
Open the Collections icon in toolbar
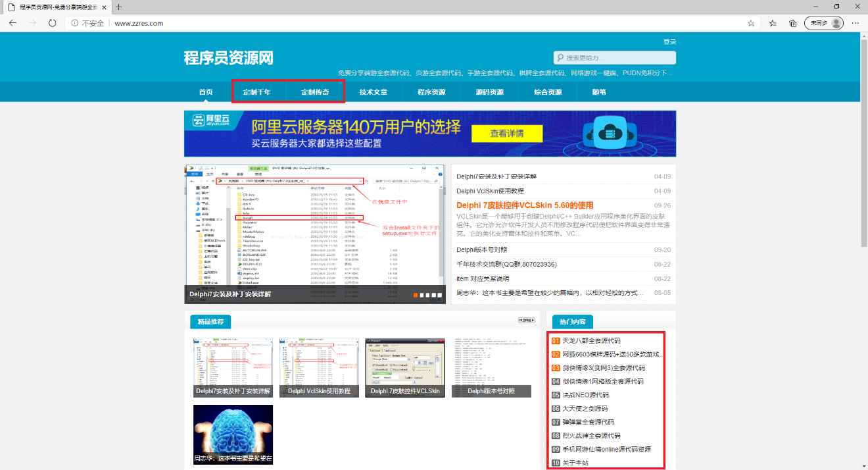coord(793,23)
